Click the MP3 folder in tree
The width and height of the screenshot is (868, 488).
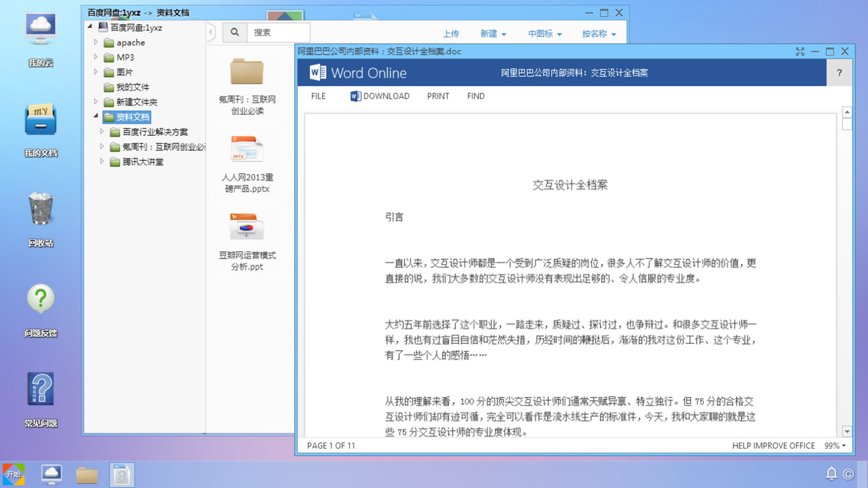point(119,57)
